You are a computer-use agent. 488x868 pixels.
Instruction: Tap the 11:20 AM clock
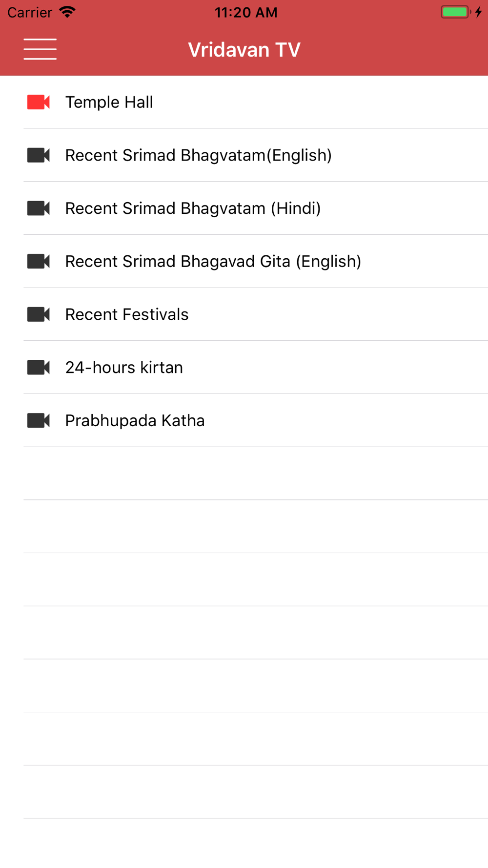pyautogui.click(x=246, y=13)
